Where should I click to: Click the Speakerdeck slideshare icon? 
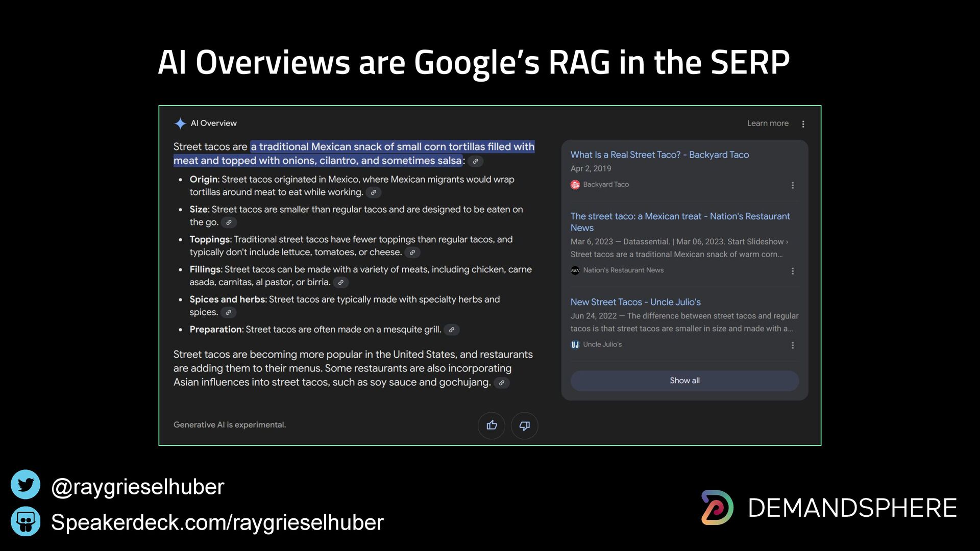[26, 521]
